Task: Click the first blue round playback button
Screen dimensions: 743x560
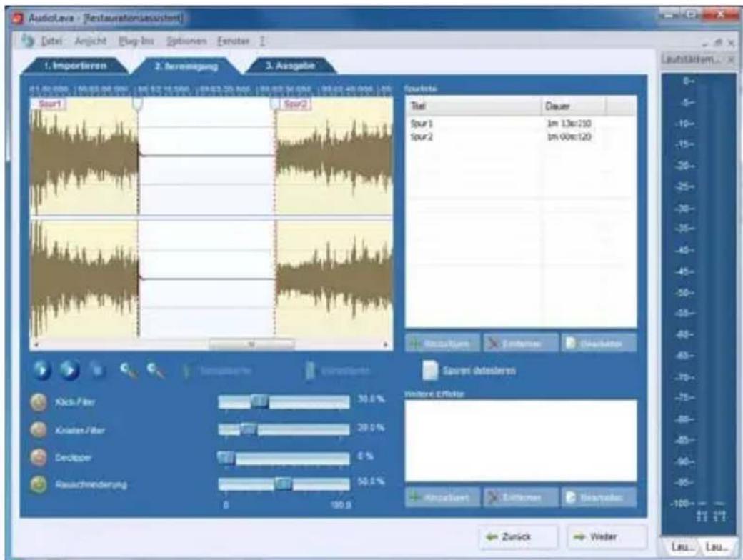Action: 41,369
